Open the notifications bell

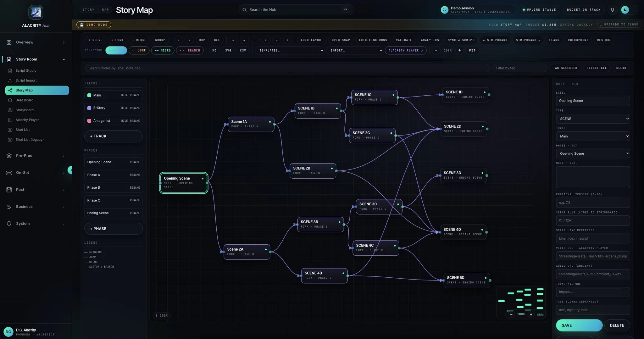point(612,10)
